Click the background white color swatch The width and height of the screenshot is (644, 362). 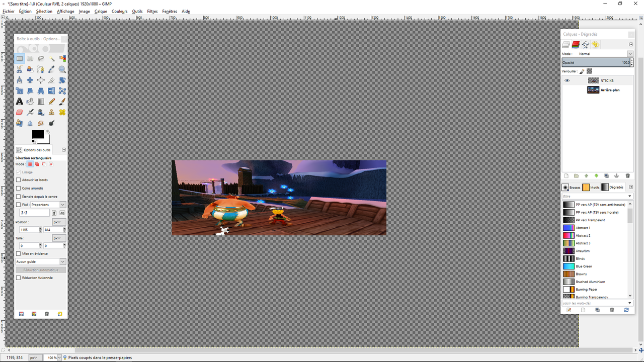pos(47,140)
